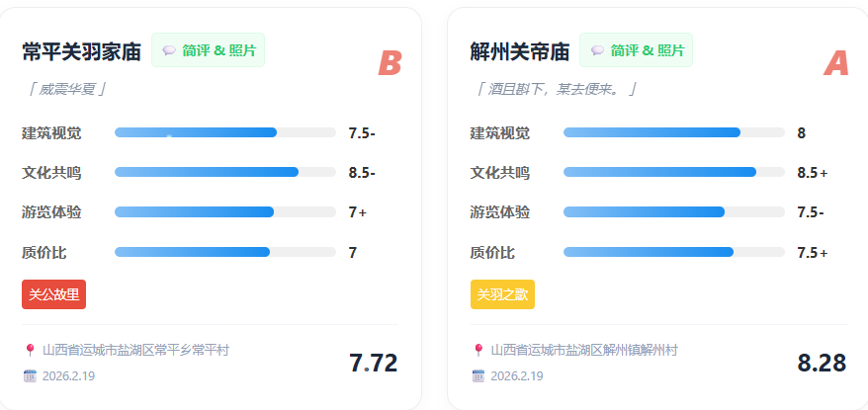Click the speech bubble icon on 常平关羽家庙 card
868x410 pixels.
coord(169,50)
